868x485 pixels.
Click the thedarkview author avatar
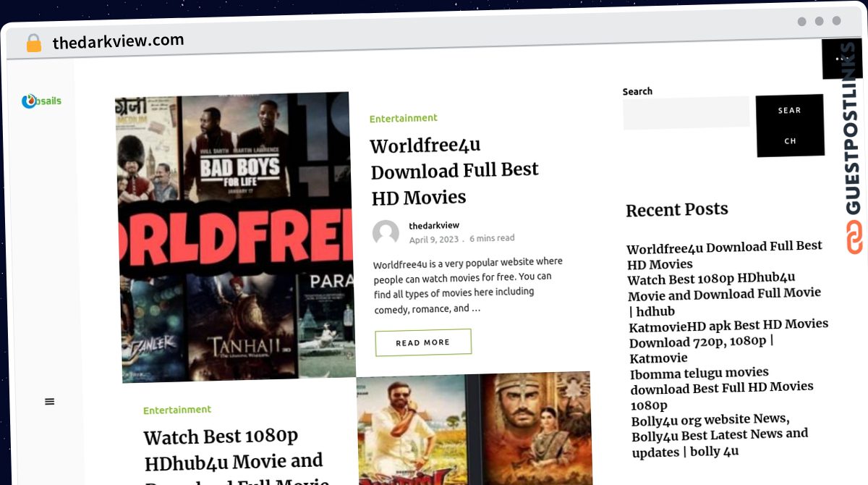pos(386,233)
